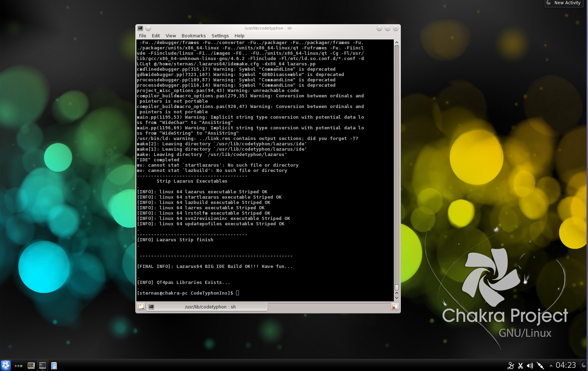Open the volume speaker control in tray
This screenshot has height=371, width=588.
[530, 366]
